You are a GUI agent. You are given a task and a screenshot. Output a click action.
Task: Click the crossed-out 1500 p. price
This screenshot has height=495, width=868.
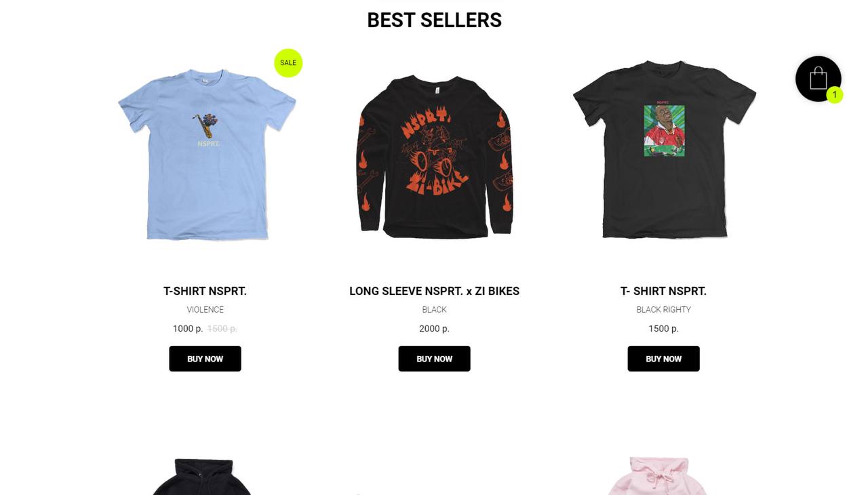222,328
